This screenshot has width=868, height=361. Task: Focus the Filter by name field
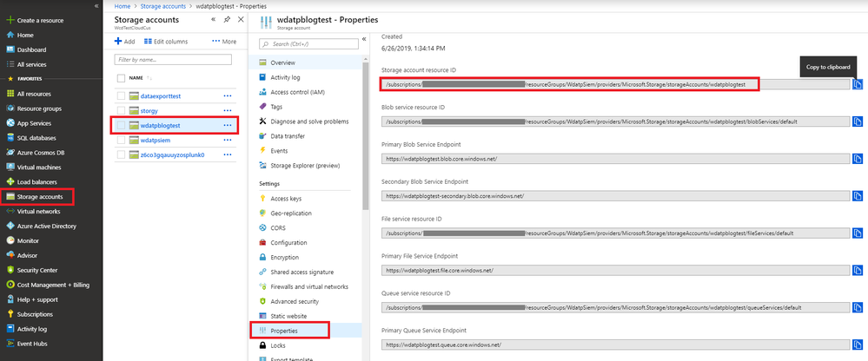(173, 59)
